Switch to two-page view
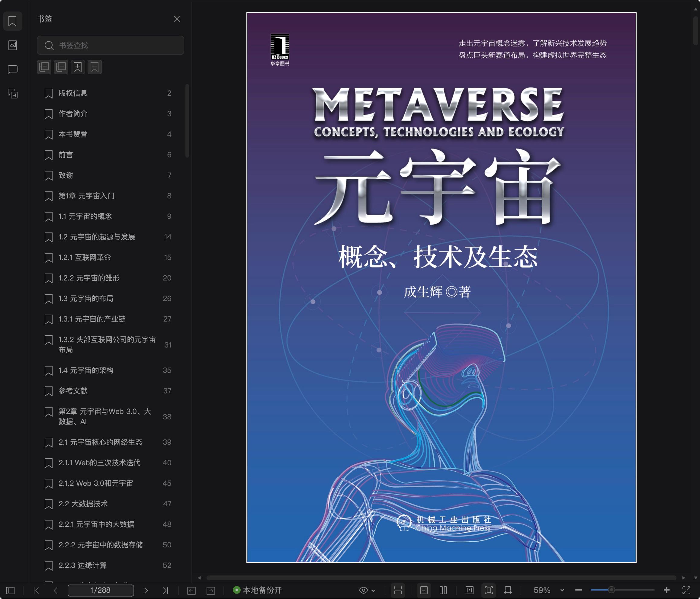This screenshot has height=599, width=700. (443, 590)
